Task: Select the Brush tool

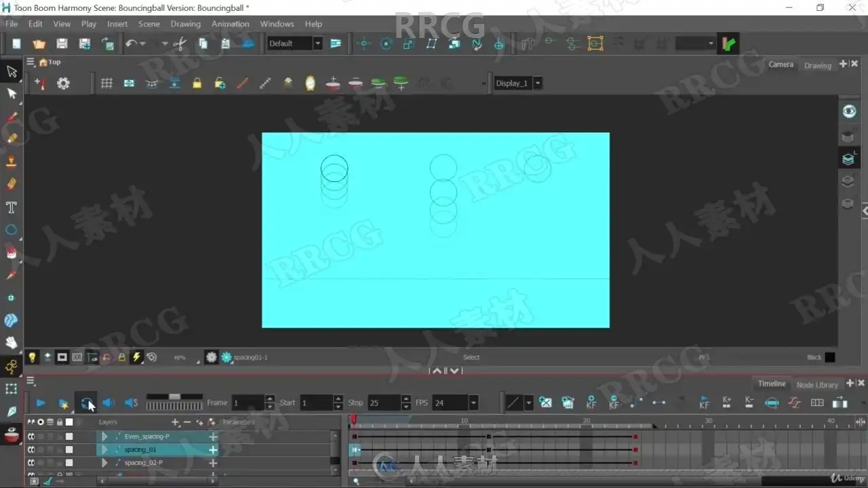Action: tap(12, 117)
